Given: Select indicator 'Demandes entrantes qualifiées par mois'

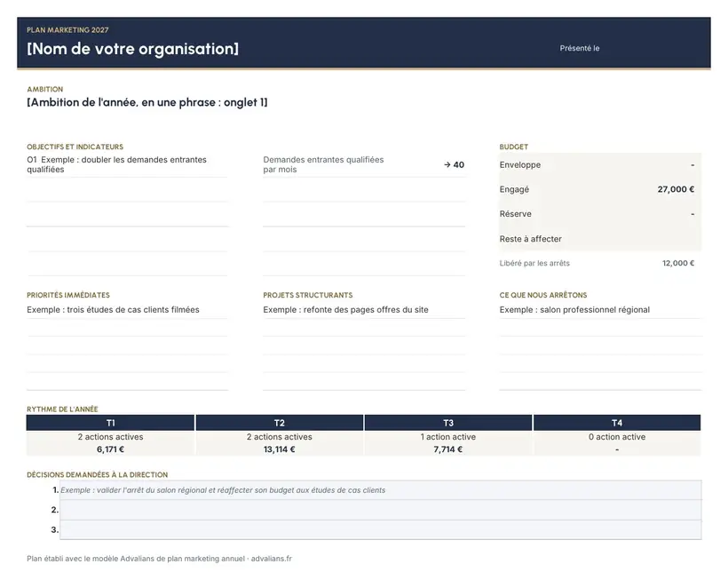Looking at the screenshot, I should pyautogui.click(x=324, y=164).
